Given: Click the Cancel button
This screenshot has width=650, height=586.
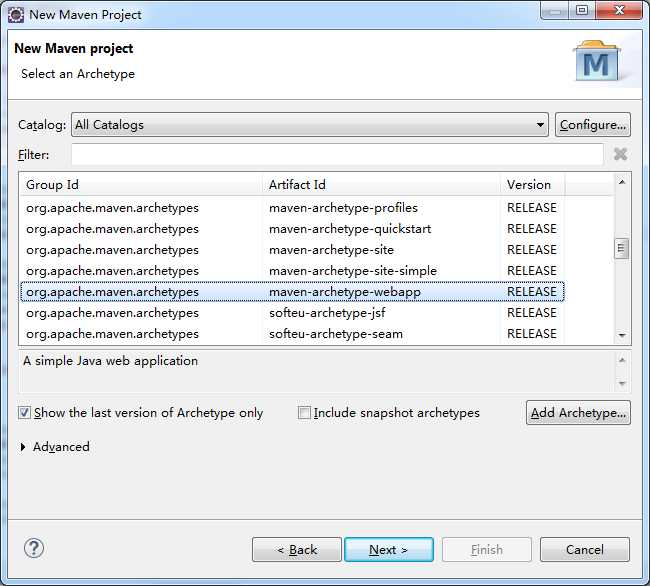Looking at the screenshot, I should pos(585,550).
